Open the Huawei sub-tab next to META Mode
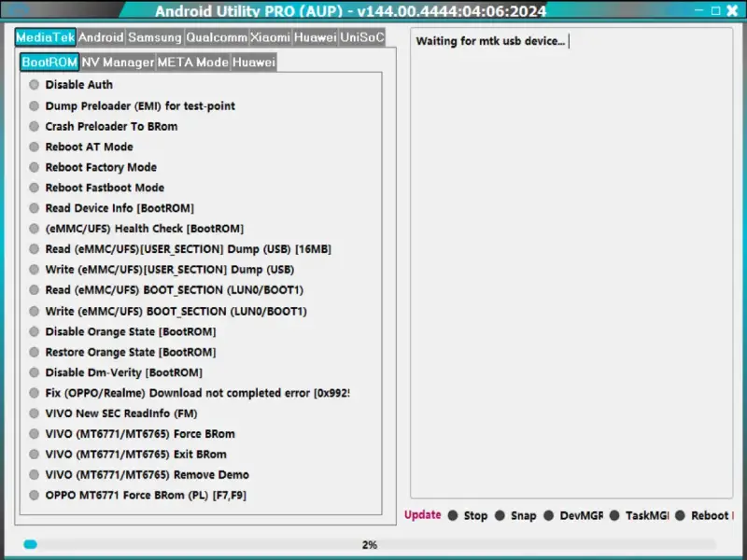The height and width of the screenshot is (560, 747). point(254,63)
